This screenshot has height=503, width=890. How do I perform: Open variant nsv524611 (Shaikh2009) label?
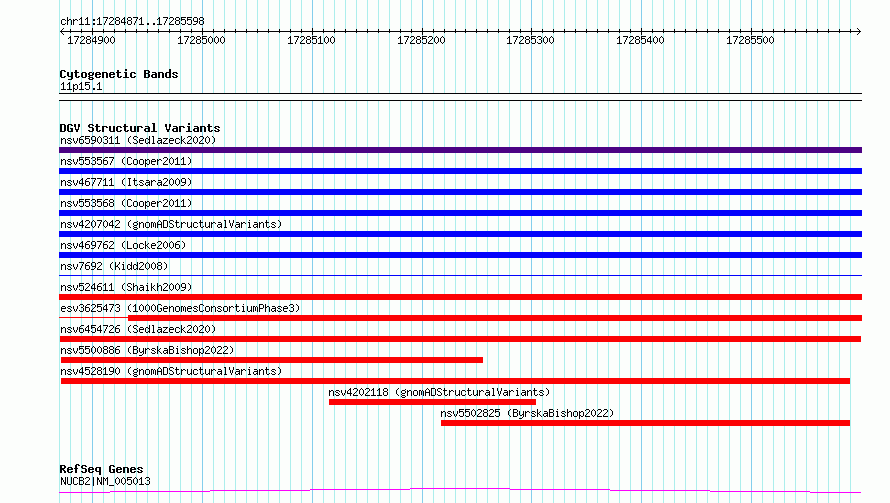[126, 287]
